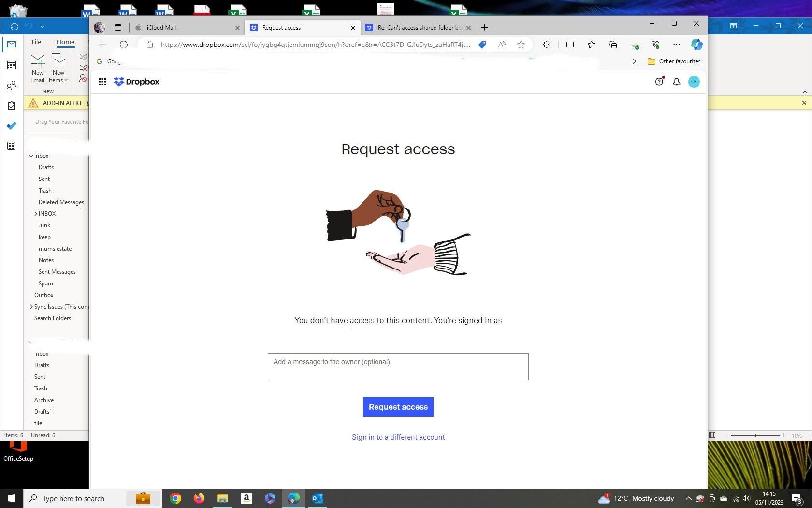Open Tasks in Outlook sidebar

(12, 105)
